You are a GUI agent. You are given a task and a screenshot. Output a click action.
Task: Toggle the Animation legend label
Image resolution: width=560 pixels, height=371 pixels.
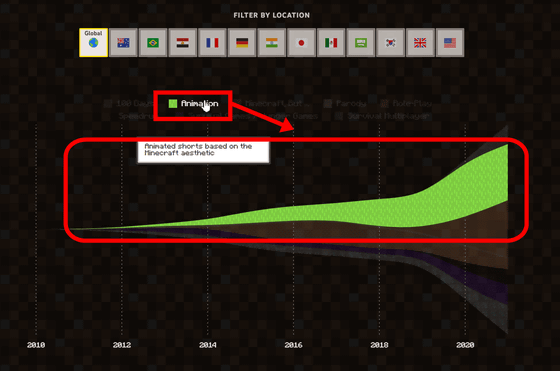click(199, 104)
